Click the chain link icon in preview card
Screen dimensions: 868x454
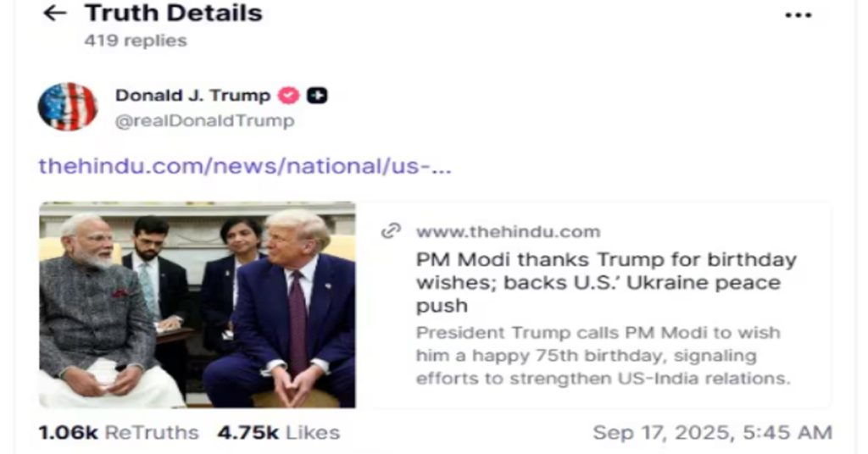click(x=392, y=230)
